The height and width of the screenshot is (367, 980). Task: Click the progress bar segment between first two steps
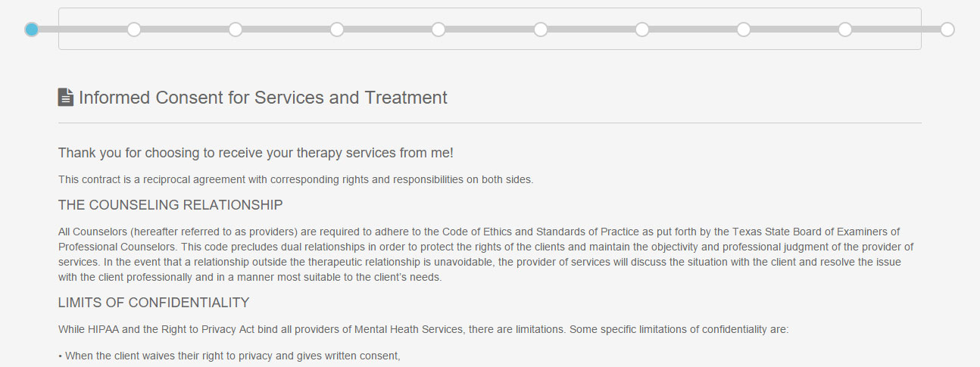coord(83,30)
